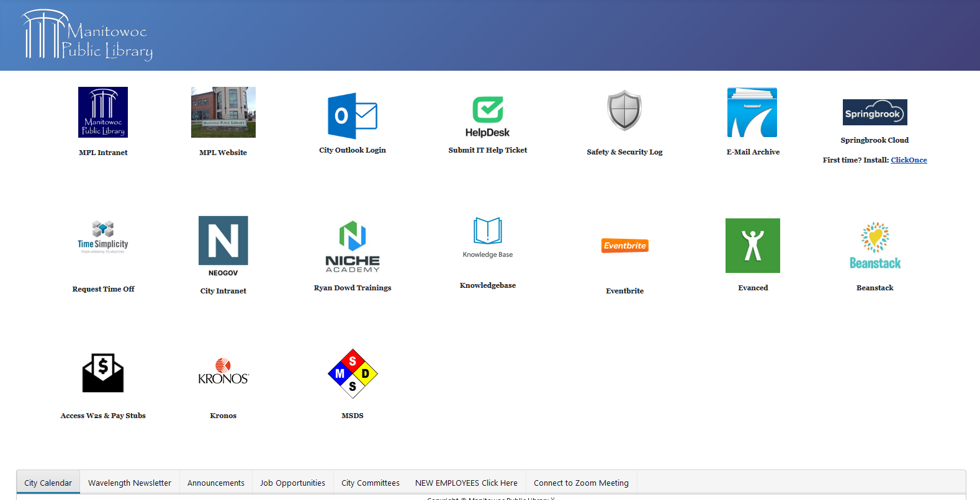Select the Announcements tab
Viewport: 980px width, 500px height.
[216, 483]
